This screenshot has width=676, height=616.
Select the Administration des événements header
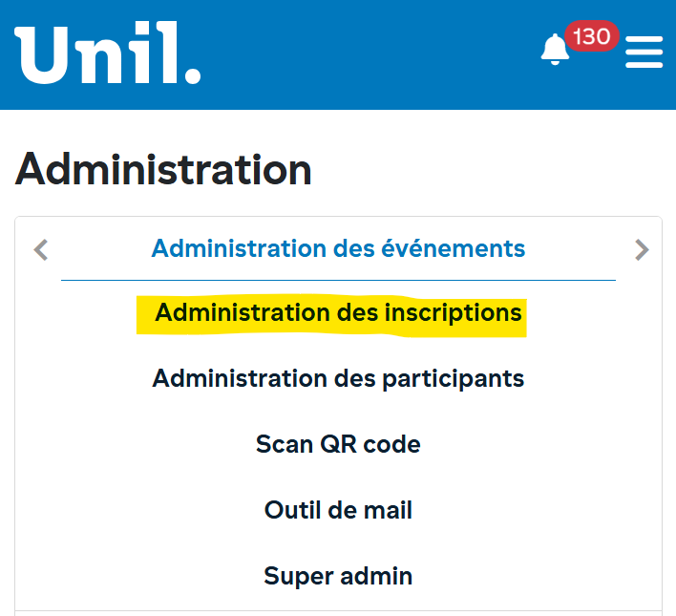[338, 249]
